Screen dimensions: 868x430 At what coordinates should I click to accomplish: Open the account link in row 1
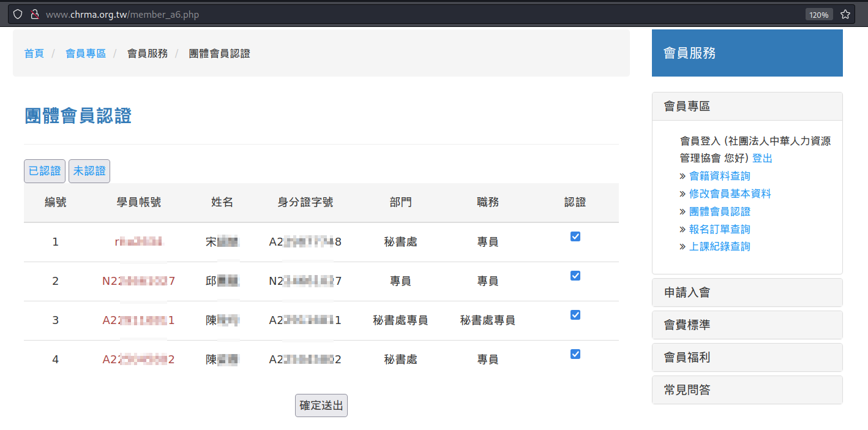coord(139,242)
